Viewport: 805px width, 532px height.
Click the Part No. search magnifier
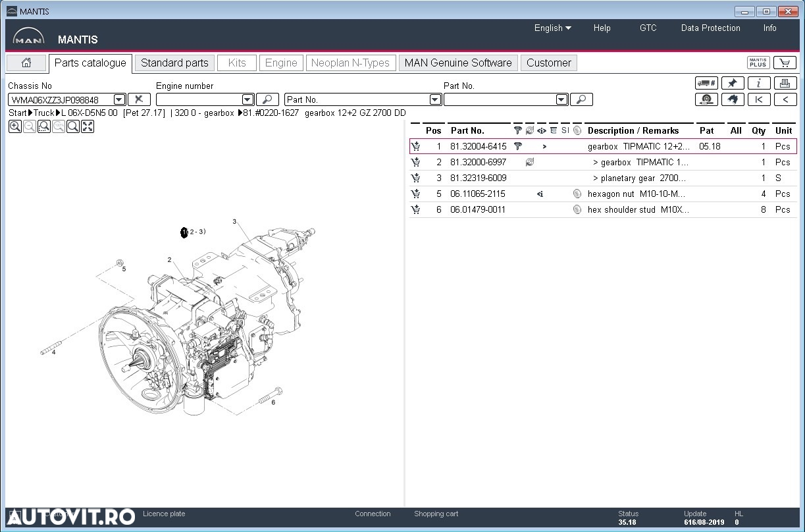[581, 99]
